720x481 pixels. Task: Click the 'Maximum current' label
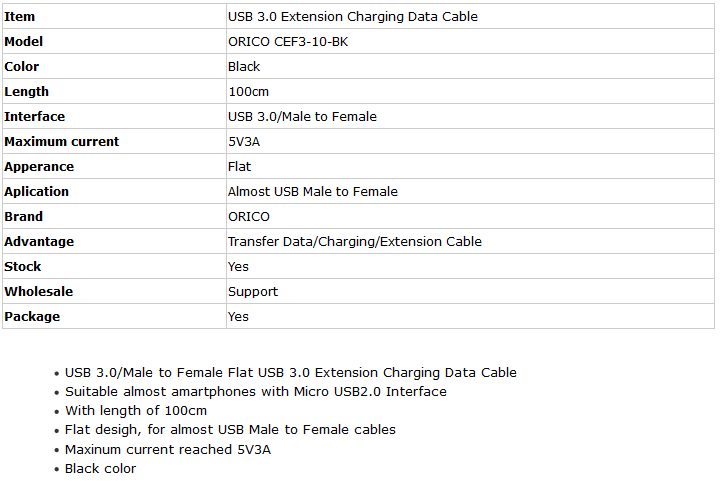coord(61,142)
